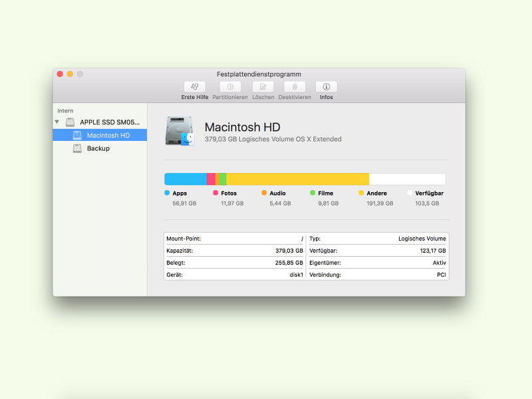The height and width of the screenshot is (399, 532).
Task: Collapse the APPLE SSD disclosure triangle
Action: pyautogui.click(x=57, y=122)
